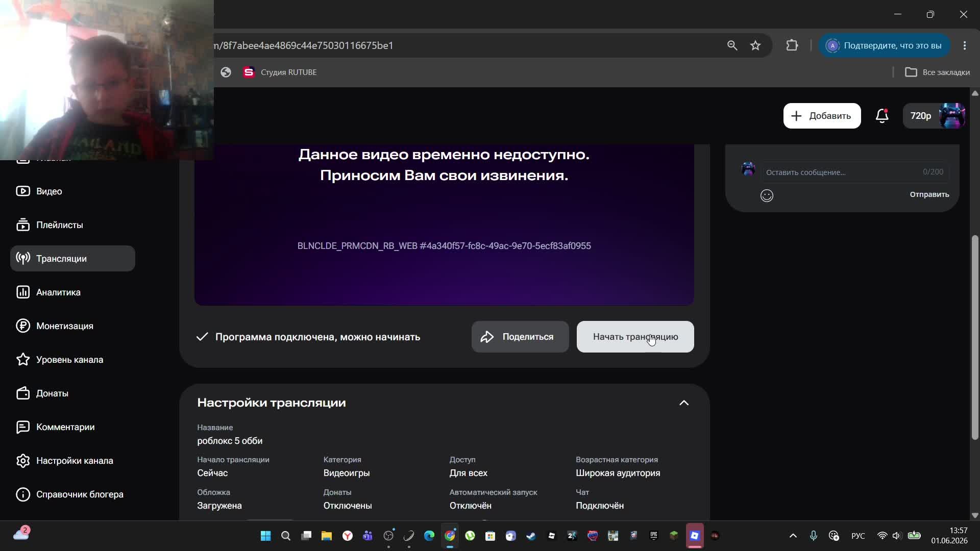Open Аналитика in the sidebar
Image resolution: width=980 pixels, height=551 pixels.
click(72, 292)
